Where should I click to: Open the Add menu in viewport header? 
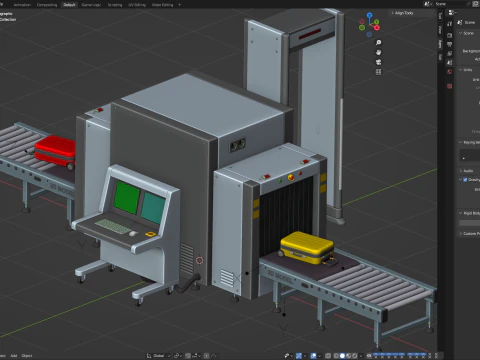[14, 356]
